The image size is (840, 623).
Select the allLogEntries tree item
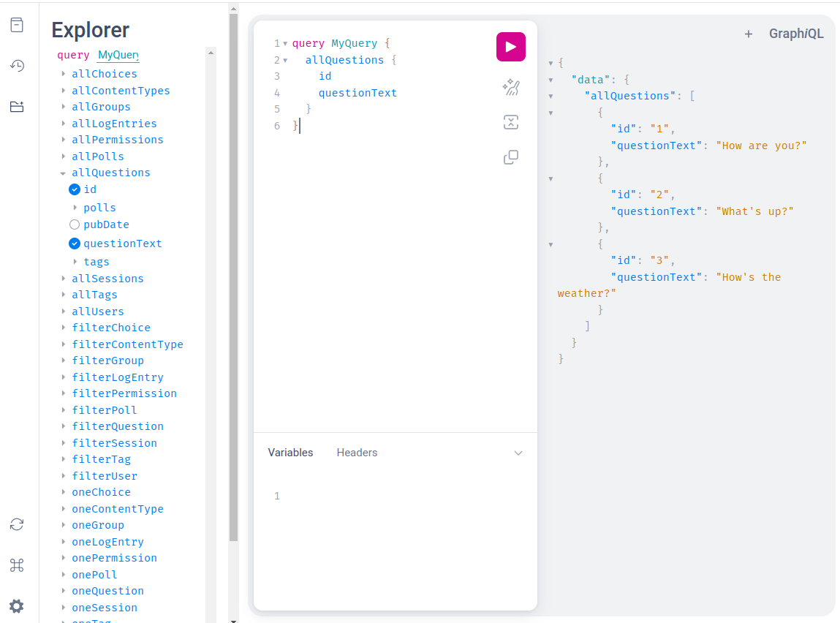coord(114,124)
